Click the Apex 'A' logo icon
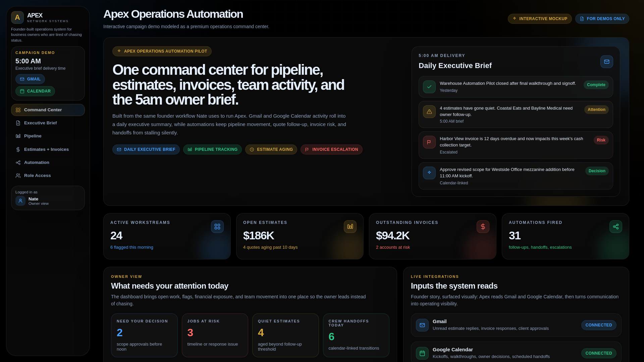644x362 pixels. tap(17, 17)
